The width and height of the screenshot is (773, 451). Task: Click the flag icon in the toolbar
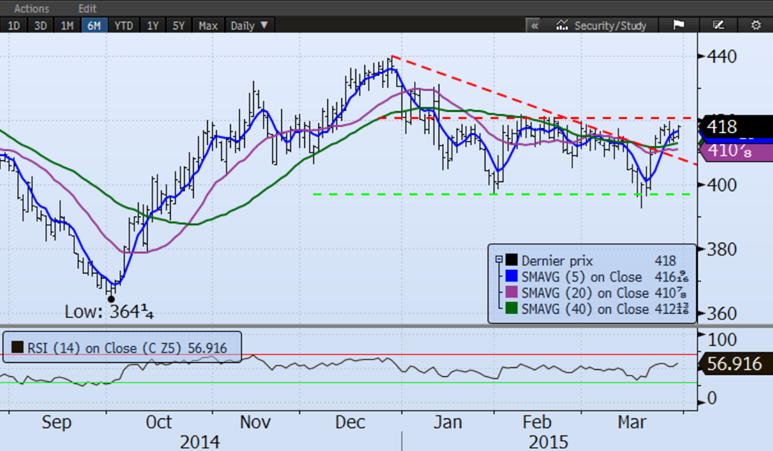point(677,24)
